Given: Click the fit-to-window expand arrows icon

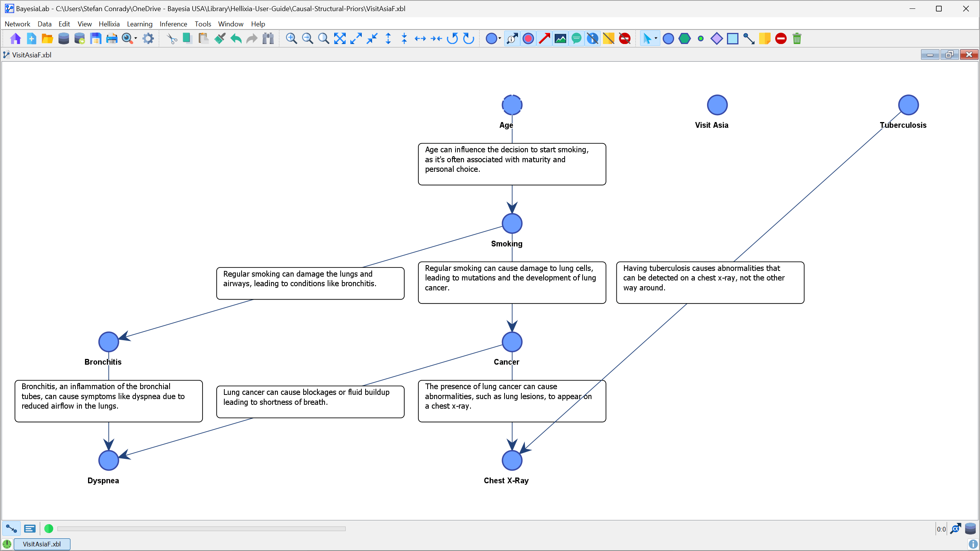Looking at the screenshot, I should [x=340, y=39].
